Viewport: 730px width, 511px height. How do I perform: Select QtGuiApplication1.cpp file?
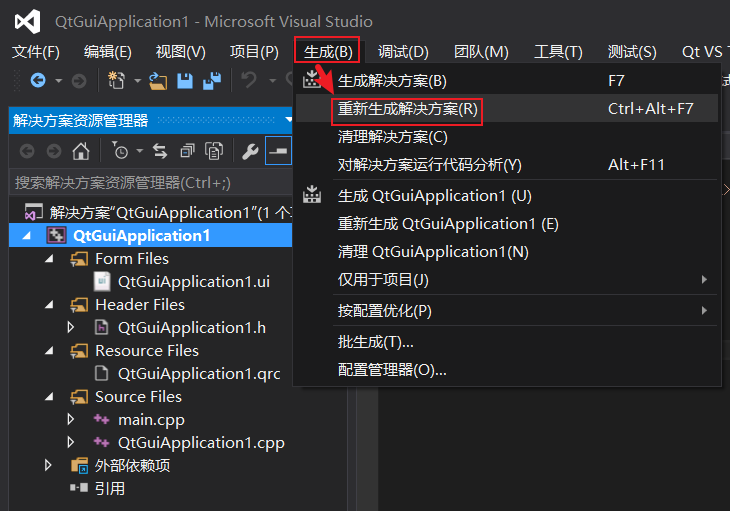pos(201,443)
